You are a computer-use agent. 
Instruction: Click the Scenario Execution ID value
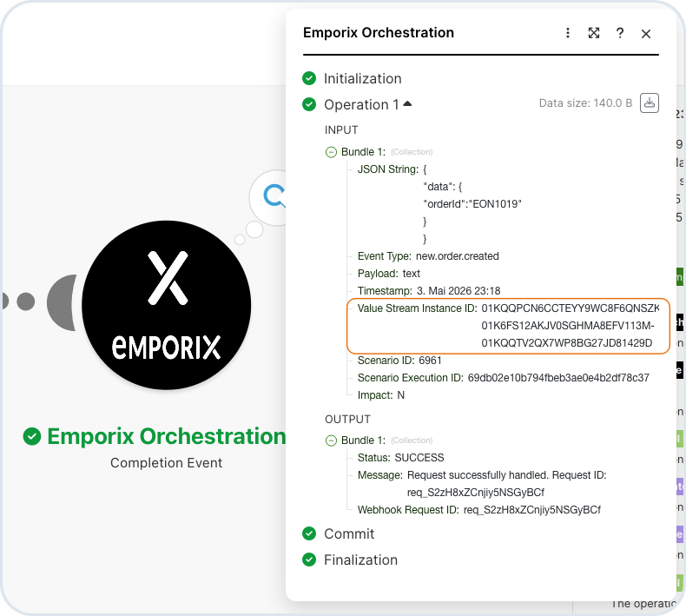pos(558,378)
